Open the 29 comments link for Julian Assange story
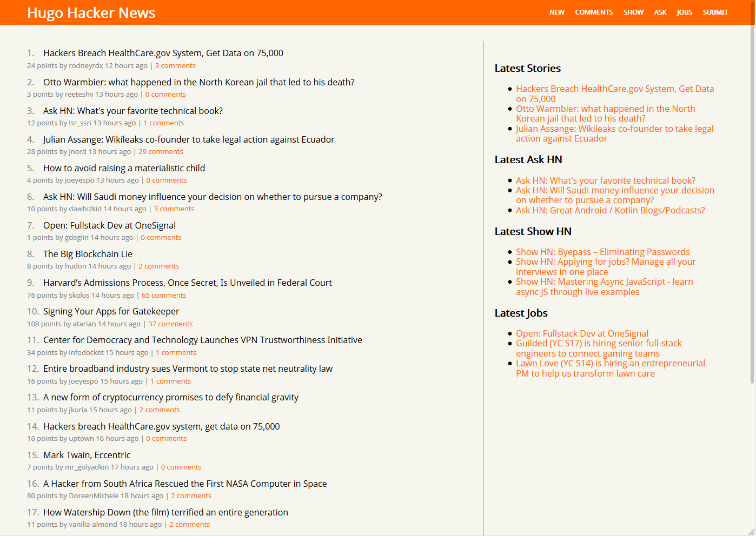This screenshot has height=536, width=756. click(161, 152)
